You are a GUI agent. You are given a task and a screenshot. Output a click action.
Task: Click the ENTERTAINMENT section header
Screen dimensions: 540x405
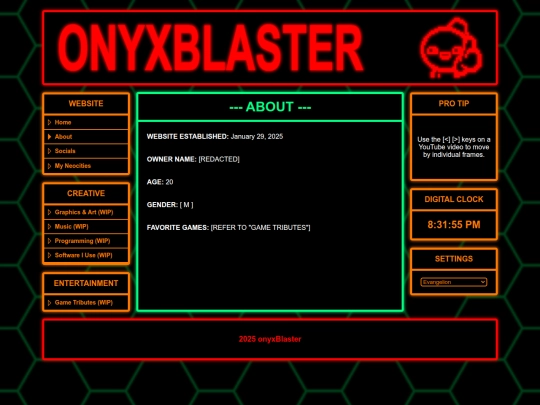click(x=86, y=283)
